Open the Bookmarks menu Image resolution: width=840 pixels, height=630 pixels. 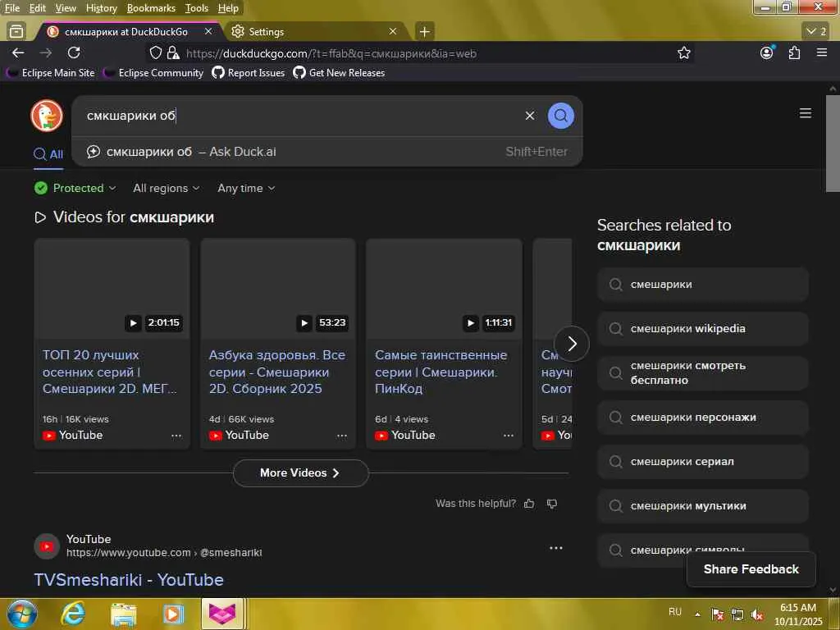click(151, 8)
